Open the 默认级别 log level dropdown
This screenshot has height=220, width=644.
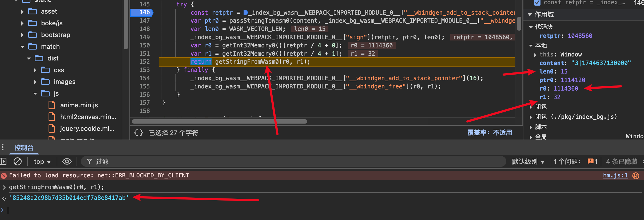tap(528, 161)
